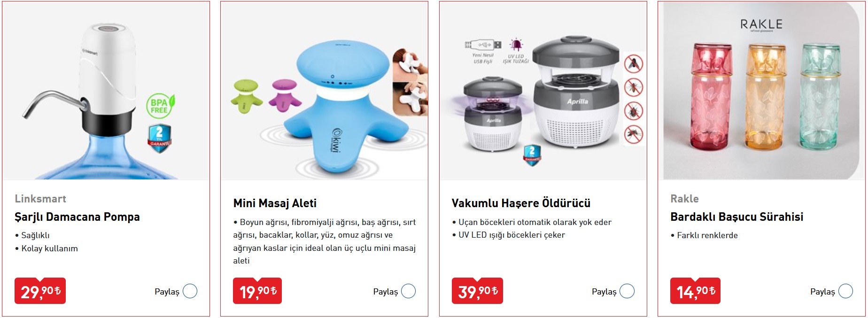Viewport: 868px width, 318px height.
Task: Toggle Paylaş circle for Vakumlu Haşere Öldürücü
Action: 627,291
